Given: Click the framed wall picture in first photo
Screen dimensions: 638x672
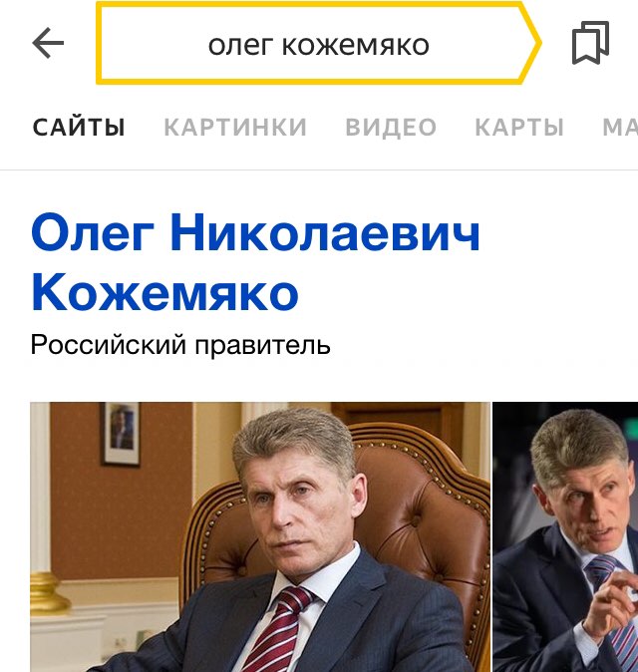Looking at the screenshot, I should 121,434.
